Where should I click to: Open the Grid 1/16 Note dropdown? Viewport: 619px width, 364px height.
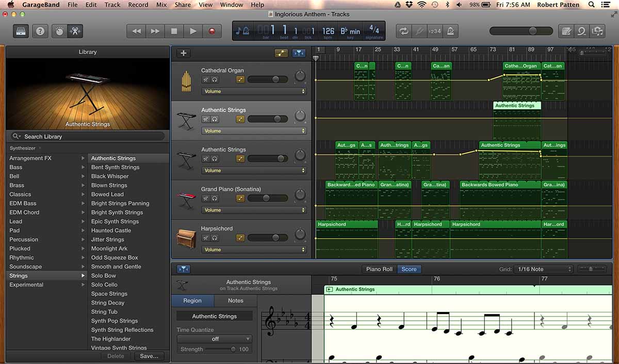(544, 269)
